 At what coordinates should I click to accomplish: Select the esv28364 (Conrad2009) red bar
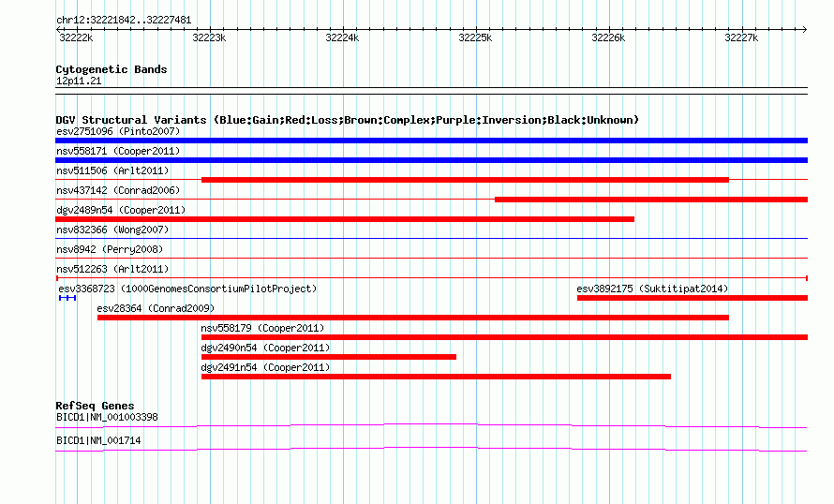412,318
